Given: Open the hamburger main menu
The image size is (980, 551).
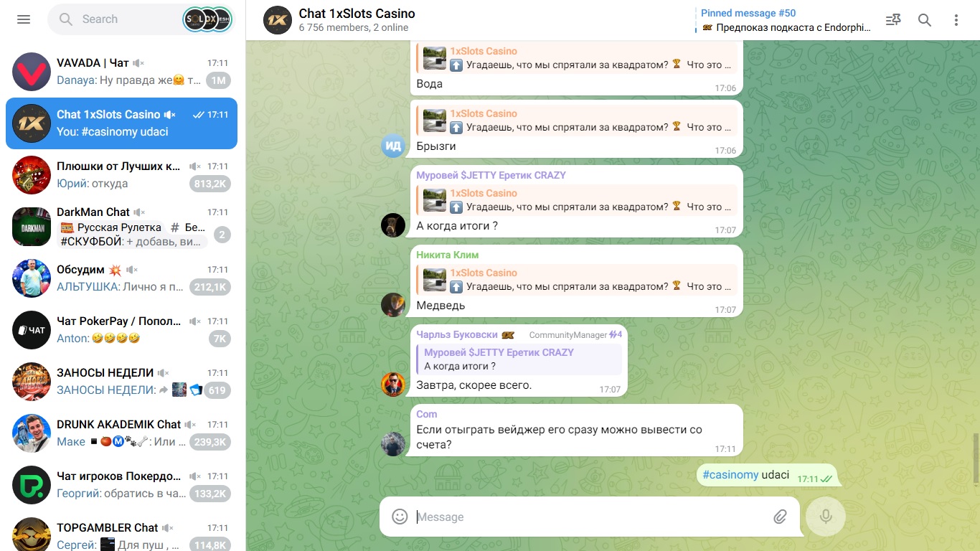Looking at the screenshot, I should point(24,19).
